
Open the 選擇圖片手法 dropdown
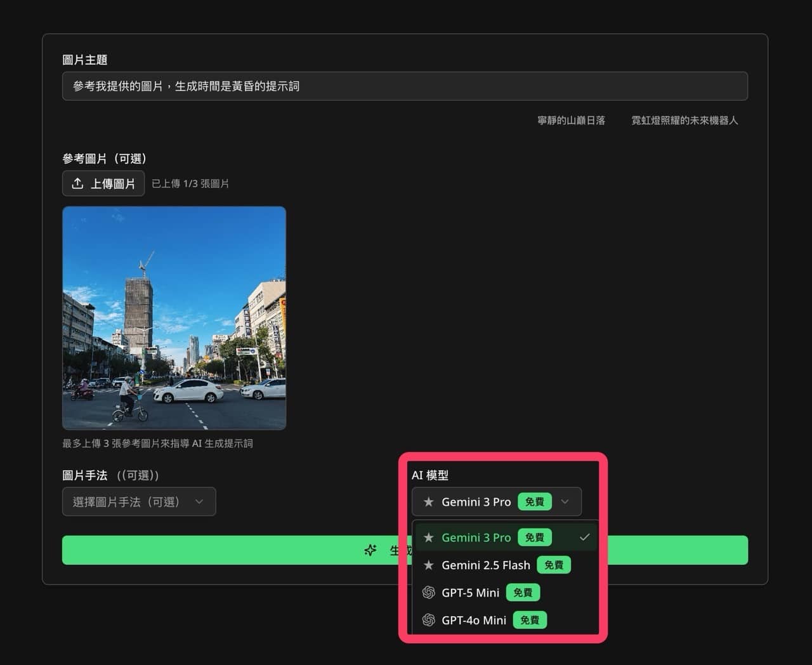[x=138, y=501]
